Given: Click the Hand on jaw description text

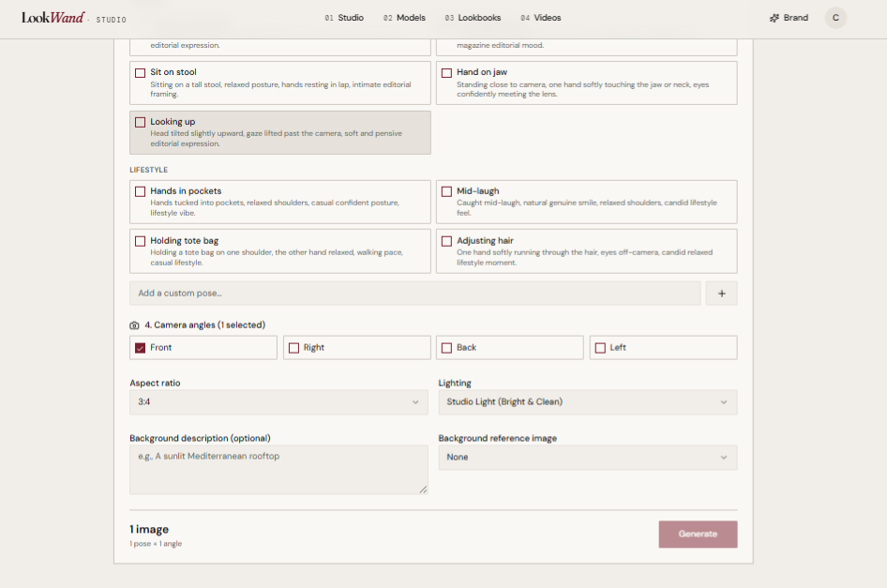Looking at the screenshot, I should (582, 89).
